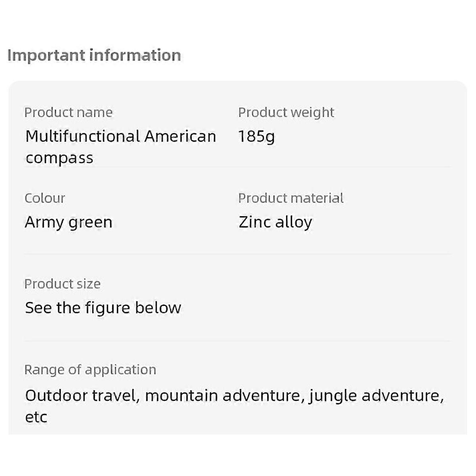Click the "etc" text at the end
476x476 pixels.
(36, 417)
